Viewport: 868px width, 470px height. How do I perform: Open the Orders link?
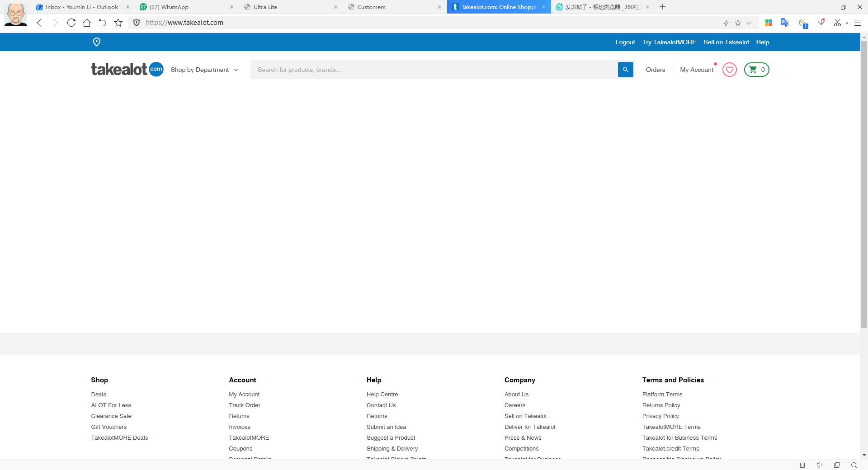pos(656,70)
